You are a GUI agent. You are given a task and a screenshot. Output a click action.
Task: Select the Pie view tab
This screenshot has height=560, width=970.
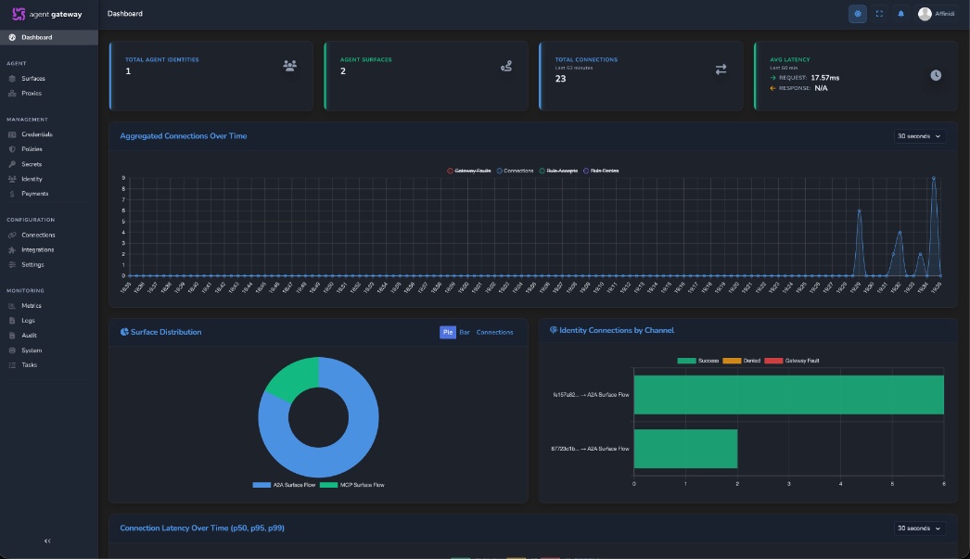click(448, 332)
